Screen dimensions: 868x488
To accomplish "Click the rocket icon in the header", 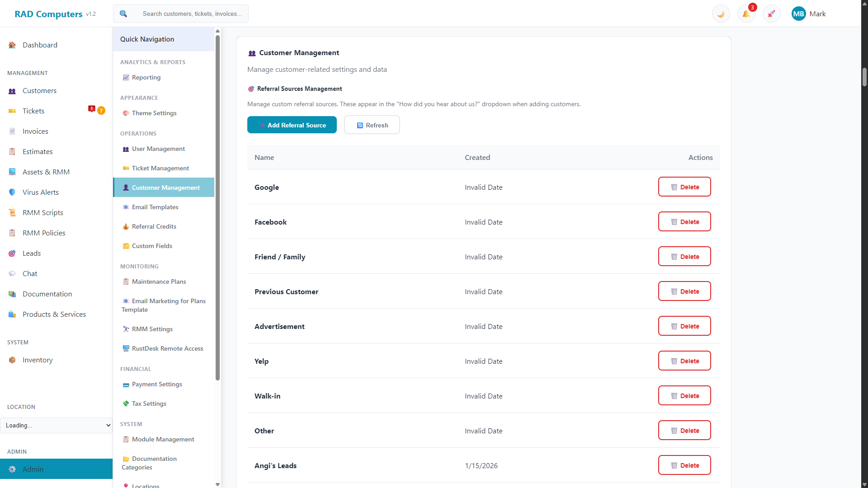I will [x=771, y=14].
